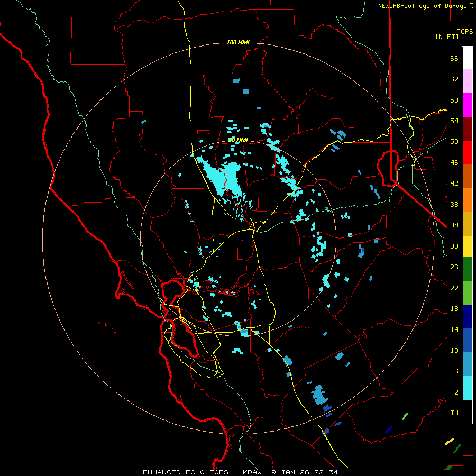Select the light pink legend swatch
The image size is (476, 476).
point(467,81)
